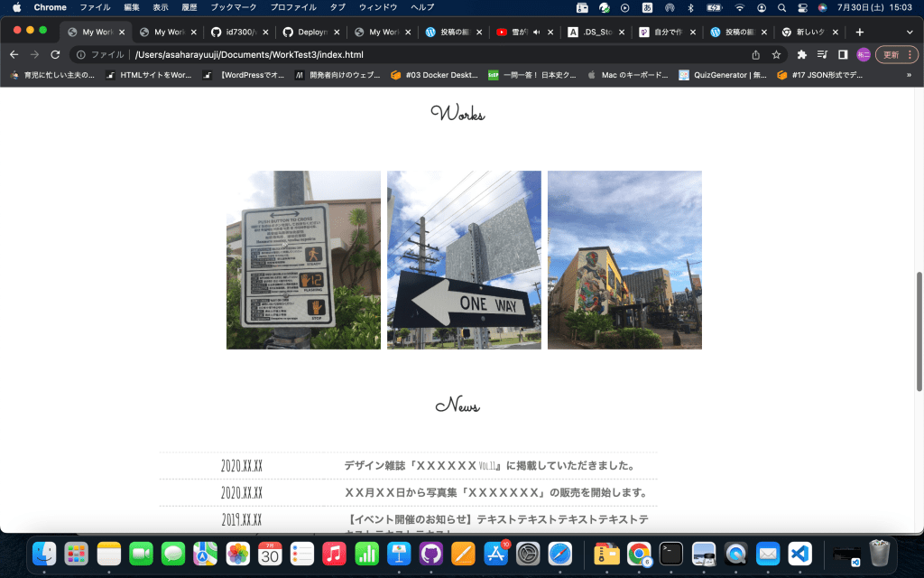The height and width of the screenshot is (578, 924).
Task: Go back to the previous page
Action: [14, 54]
